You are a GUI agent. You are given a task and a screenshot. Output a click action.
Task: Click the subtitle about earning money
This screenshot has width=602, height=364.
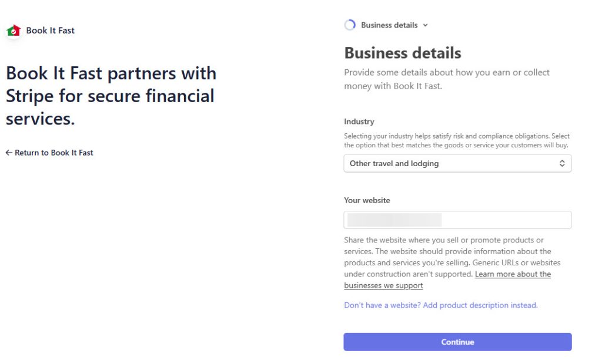tap(447, 79)
